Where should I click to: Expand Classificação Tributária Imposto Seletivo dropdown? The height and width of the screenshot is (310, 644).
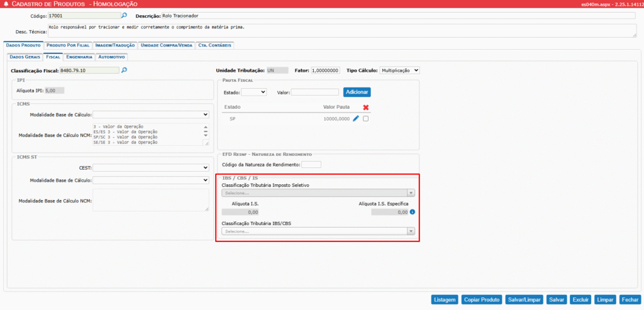click(318, 193)
